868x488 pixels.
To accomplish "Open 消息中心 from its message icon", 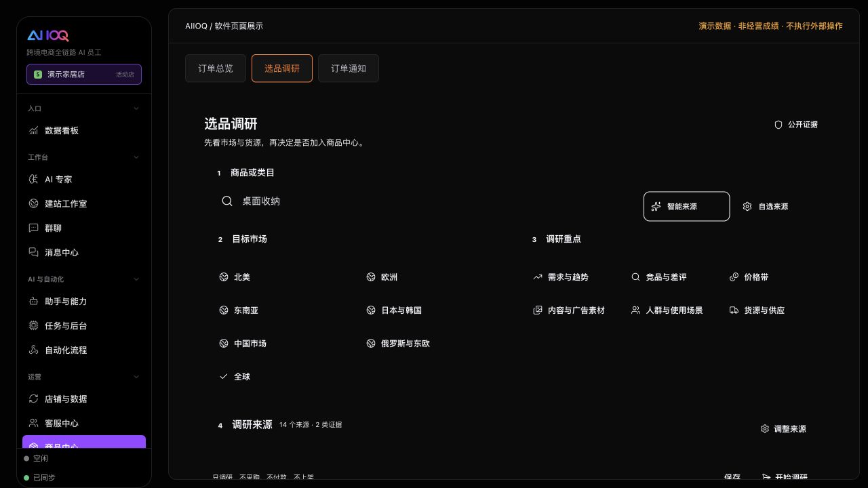I will [x=33, y=253].
